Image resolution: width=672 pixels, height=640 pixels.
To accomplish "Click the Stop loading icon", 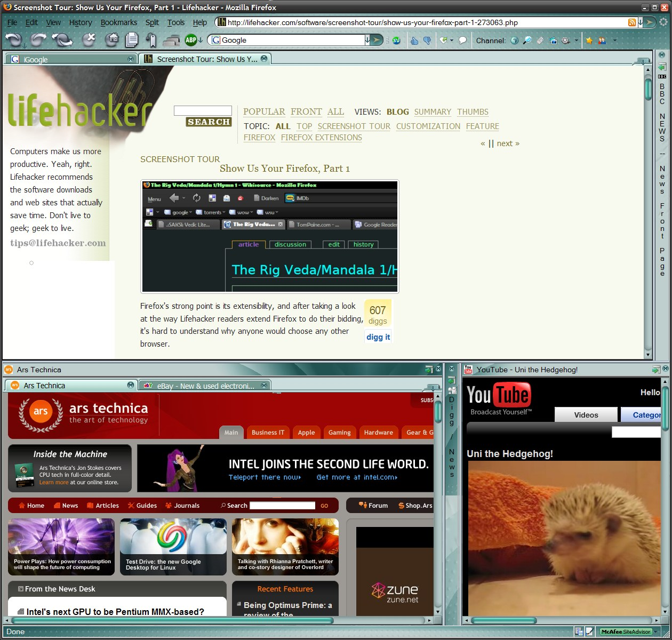I will 89,39.
